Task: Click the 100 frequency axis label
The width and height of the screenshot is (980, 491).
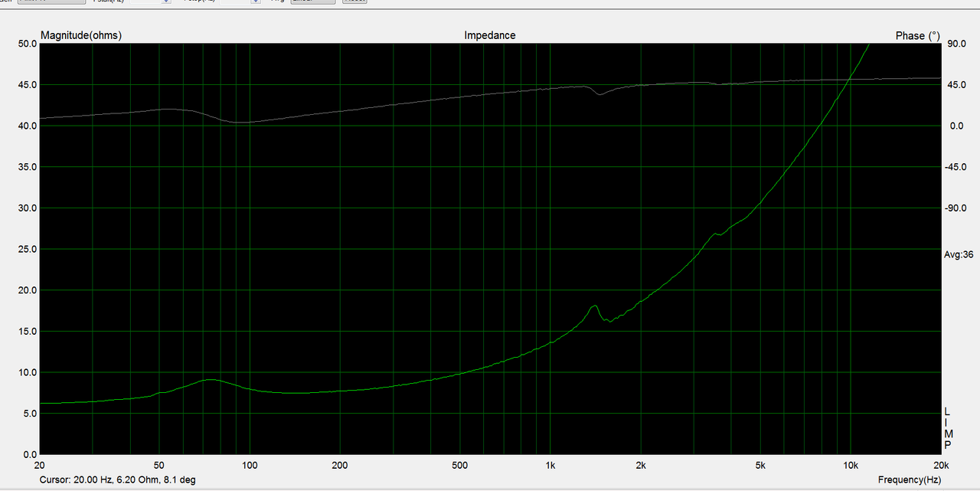Action: 250,465
